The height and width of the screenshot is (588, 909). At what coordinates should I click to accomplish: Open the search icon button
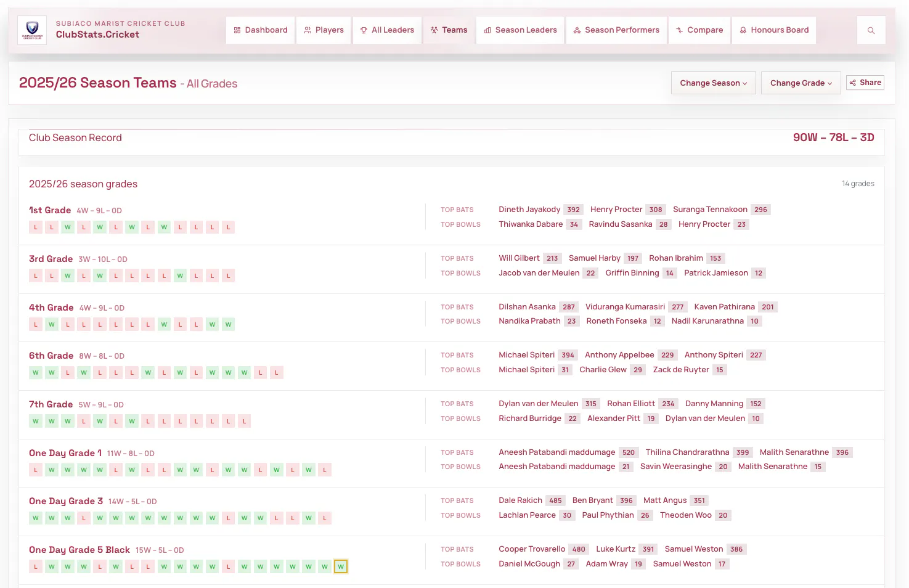871,30
